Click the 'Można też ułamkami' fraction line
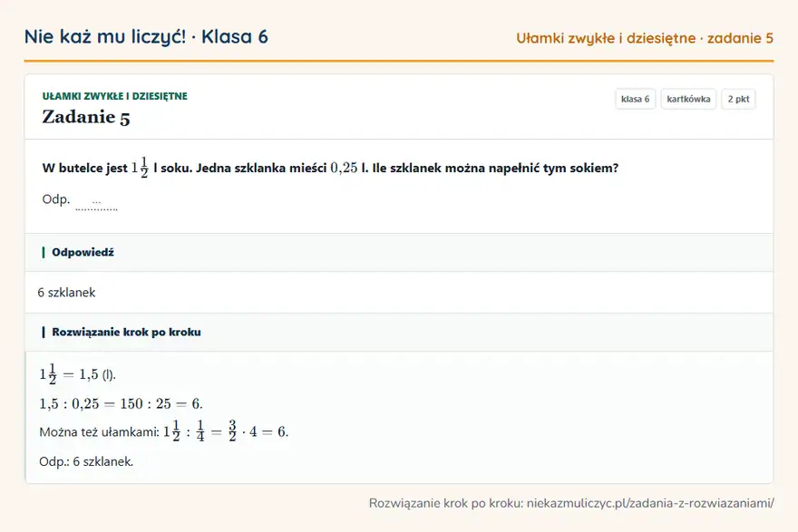 click(x=164, y=431)
